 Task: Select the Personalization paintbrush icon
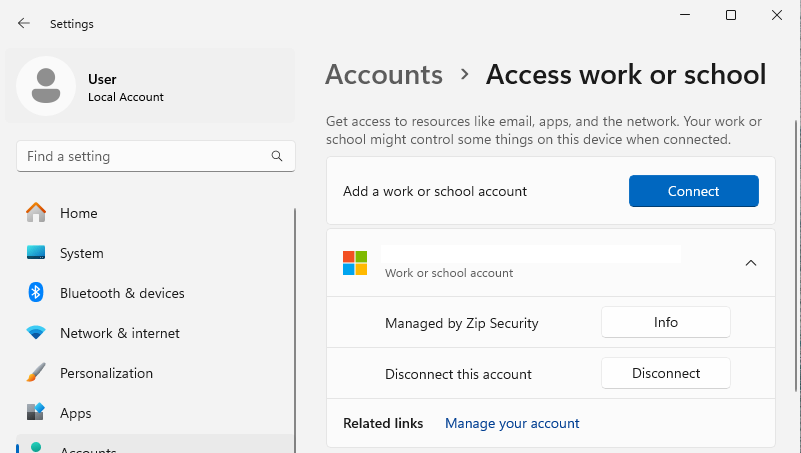36,373
